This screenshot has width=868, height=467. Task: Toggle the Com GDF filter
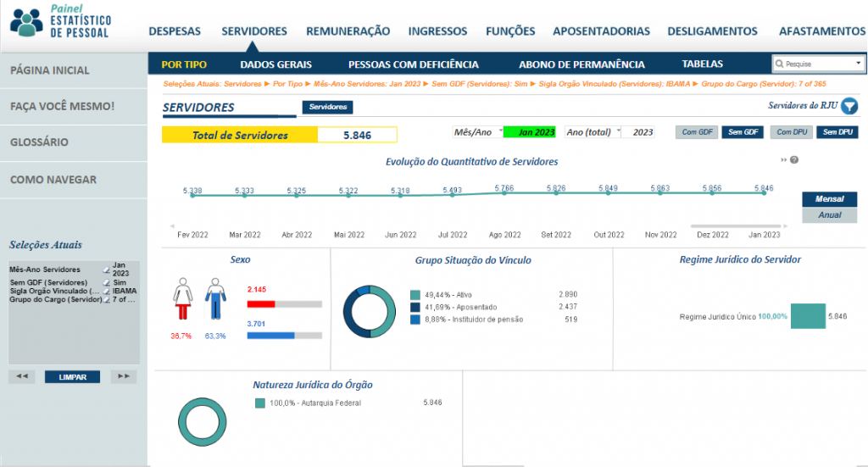[696, 132]
